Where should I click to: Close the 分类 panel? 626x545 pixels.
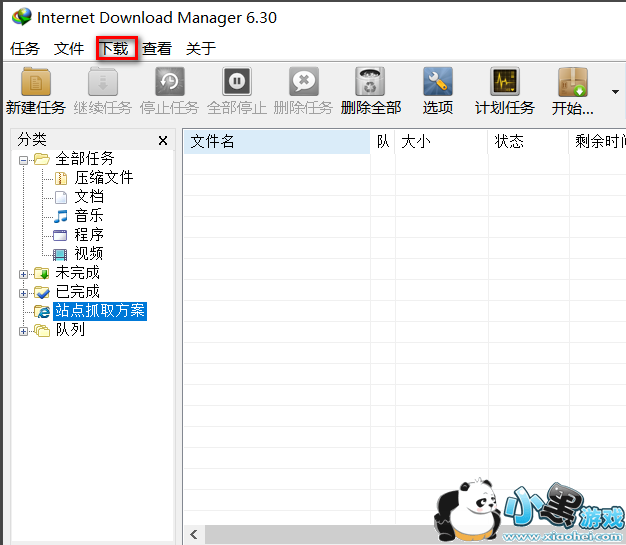click(x=163, y=140)
